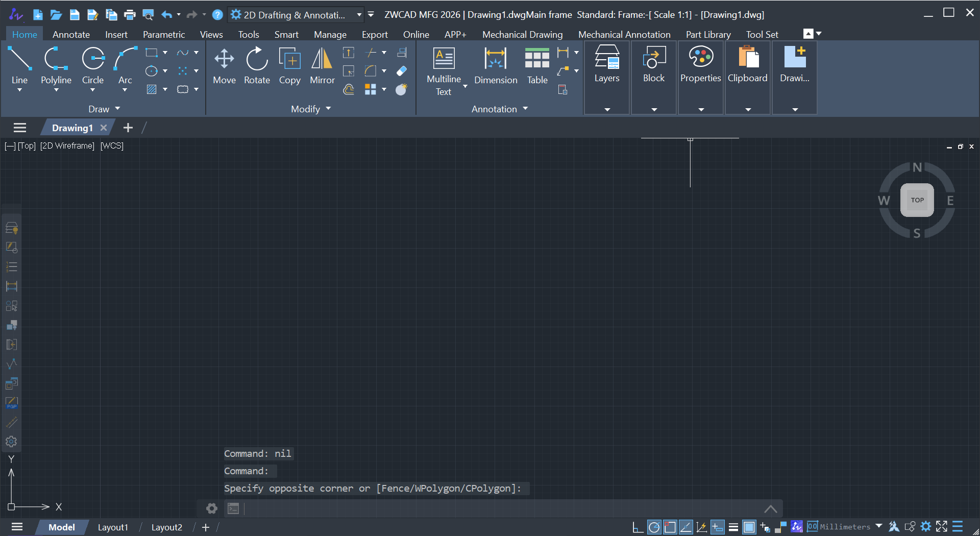The image size is (980, 536).
Task: Switch to the Insert ribbon tab
Action: click(116, 34)
